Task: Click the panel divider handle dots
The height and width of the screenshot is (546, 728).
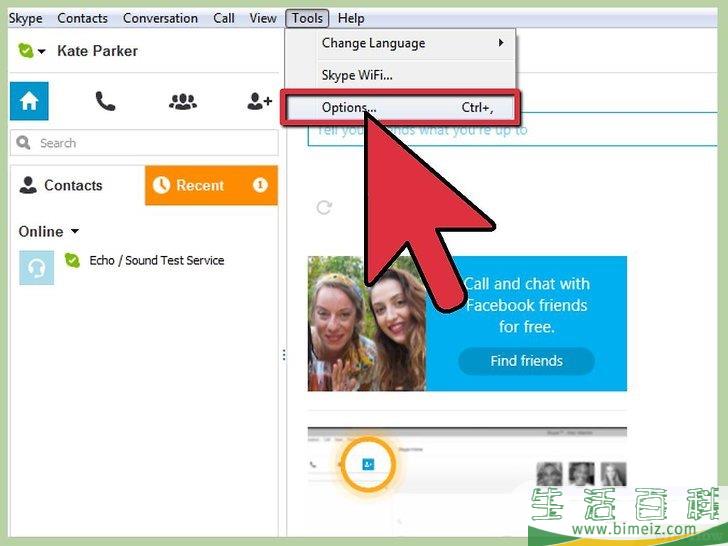Action: [284, 355]
